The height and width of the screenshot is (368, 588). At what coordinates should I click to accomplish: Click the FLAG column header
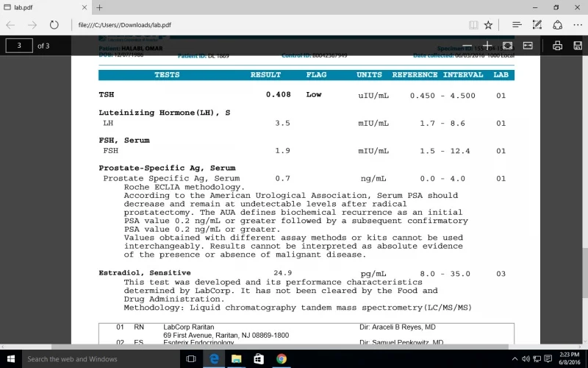click(316, 75)
